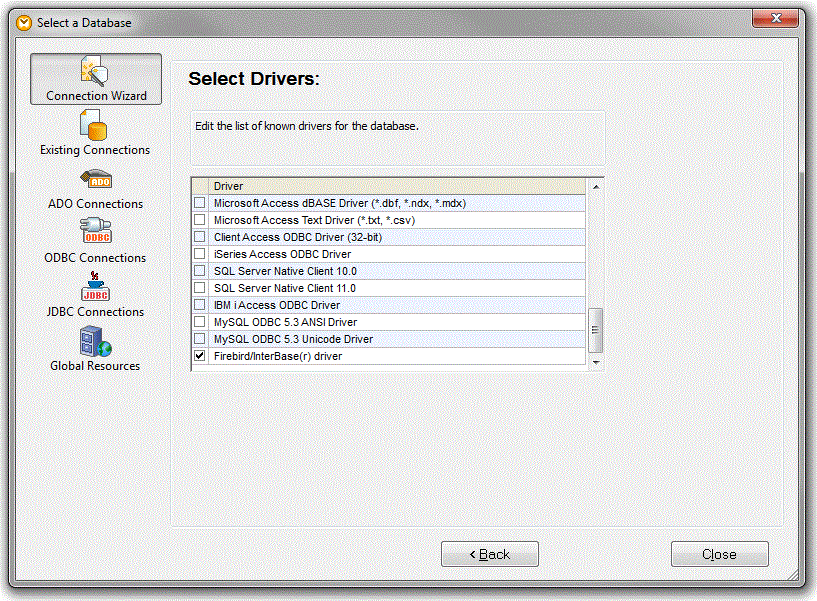This screenshot has width=817, height=601.
Task: Select the ADO Connections label
Action: point(95,204)
